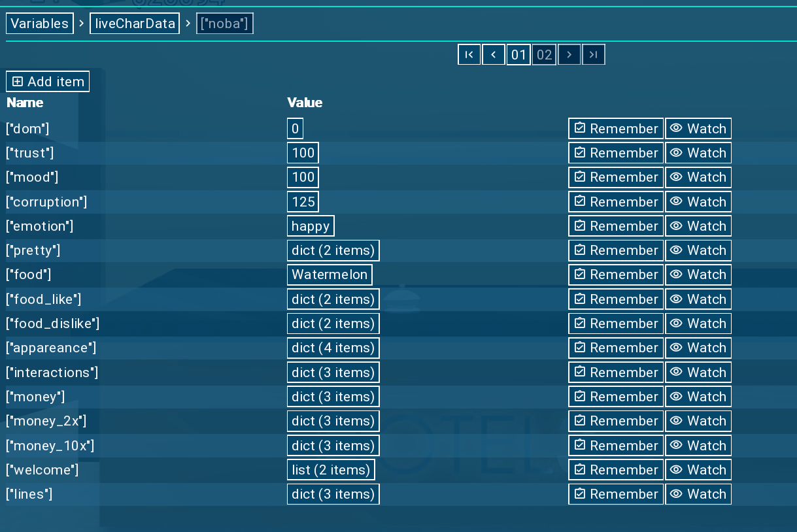This screenshot has height=532, width=797.
Task: Watch the food_like variable
Action: [698, 299]
